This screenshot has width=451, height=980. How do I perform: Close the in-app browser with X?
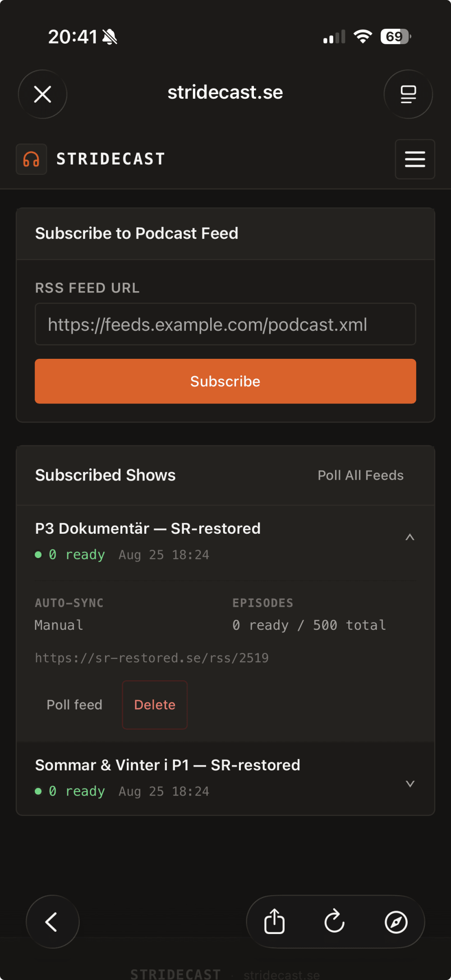[x=43, y=94]
